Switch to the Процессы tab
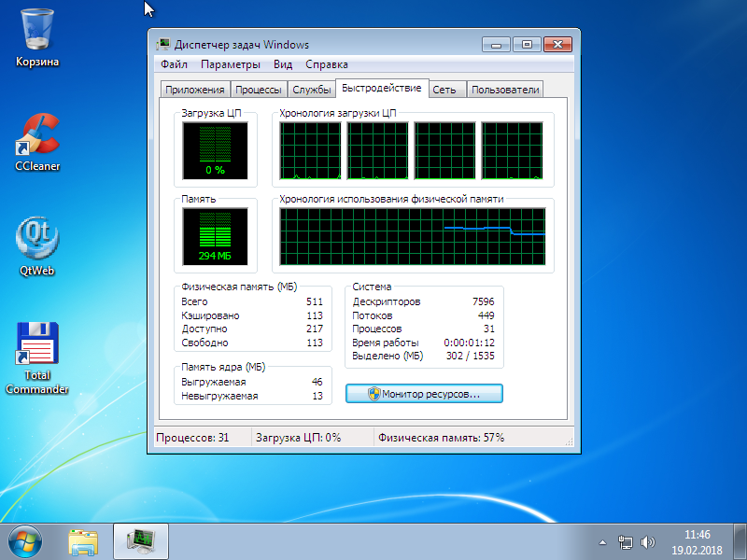The height and width of the screenshot is (560, 747). click(259, 90)
